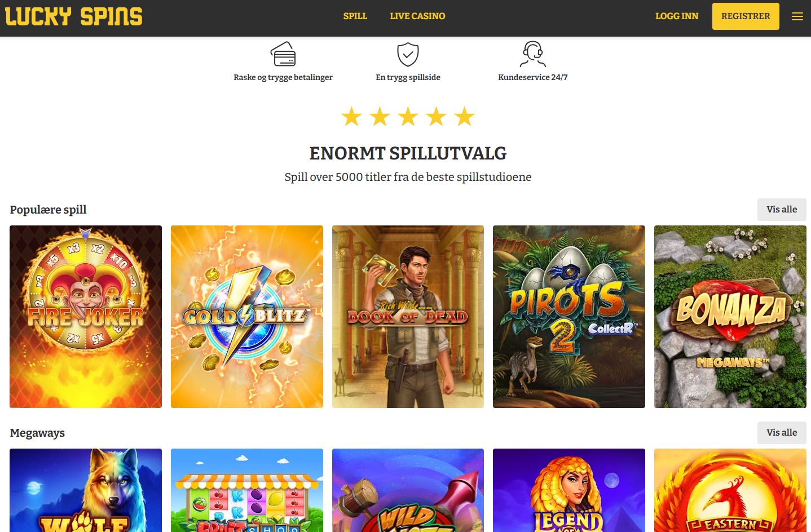Launch the Book of Dead game
Viewport: 811px width, 532px height.
pos(408,317)
